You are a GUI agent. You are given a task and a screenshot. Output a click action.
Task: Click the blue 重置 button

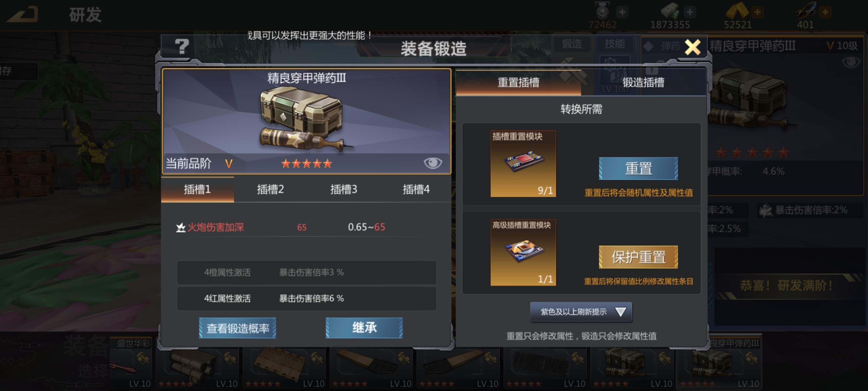[x=638, y=168]
